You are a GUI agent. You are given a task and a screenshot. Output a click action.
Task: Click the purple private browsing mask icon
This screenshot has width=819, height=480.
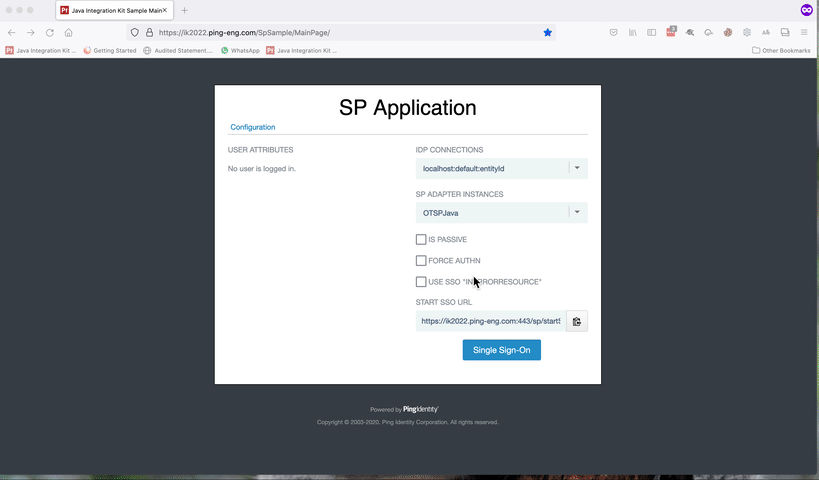click(x=806, y=10)
